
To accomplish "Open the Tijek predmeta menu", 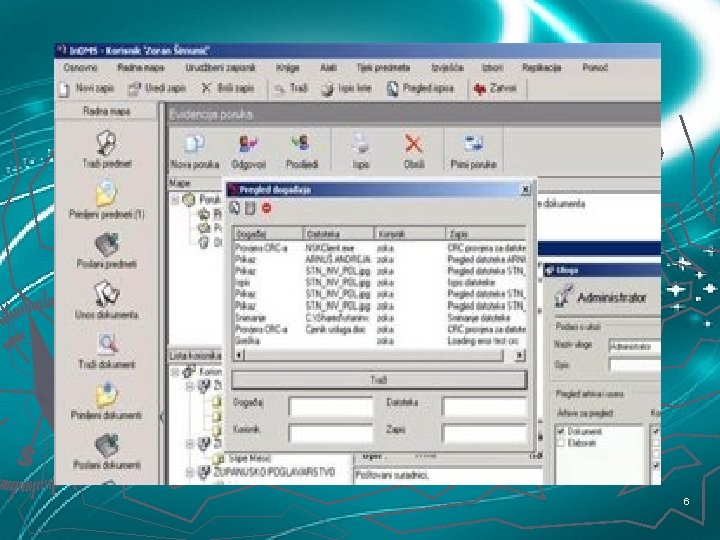I will coord(383,68).
